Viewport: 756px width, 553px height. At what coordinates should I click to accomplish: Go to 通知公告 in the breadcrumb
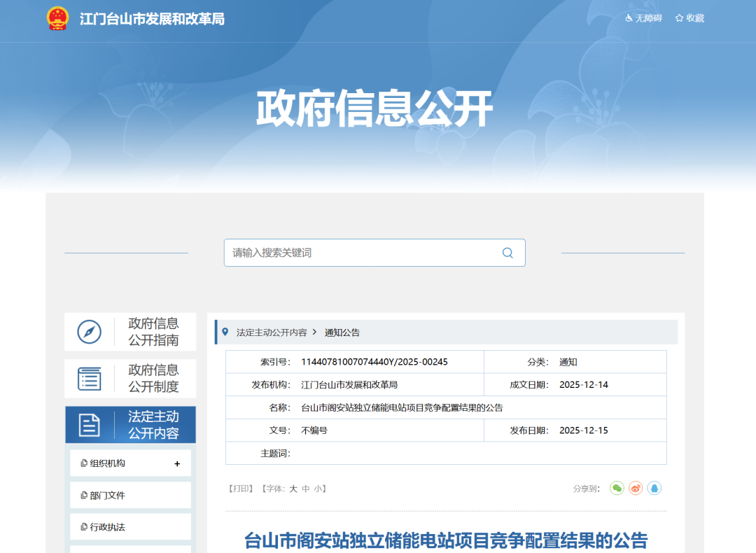point(342,332)
